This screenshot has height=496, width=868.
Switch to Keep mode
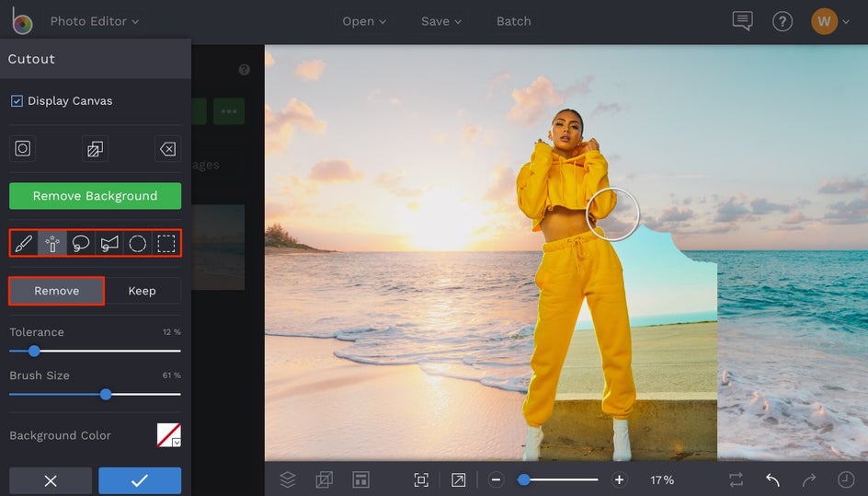tap(142, 291)
